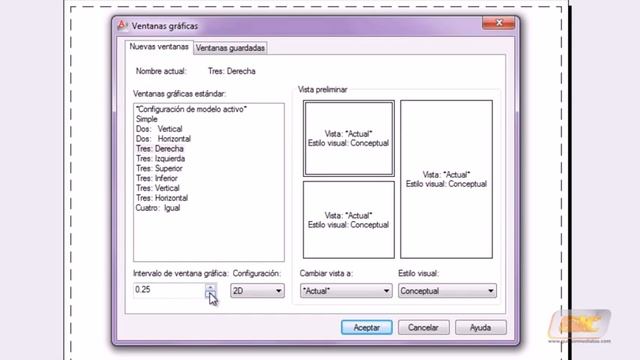Increase the viewport spacing with up arrow
This screenshot has height=360, width=640.
click(x=210, y=287)
